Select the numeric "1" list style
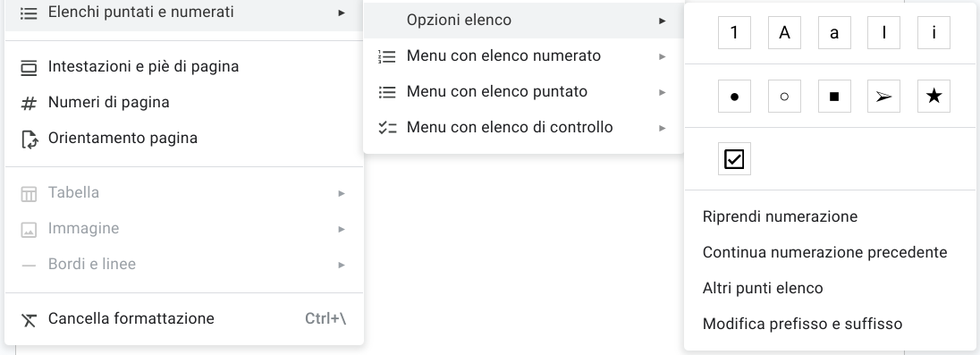980x355 pixels. pos(734,32)
